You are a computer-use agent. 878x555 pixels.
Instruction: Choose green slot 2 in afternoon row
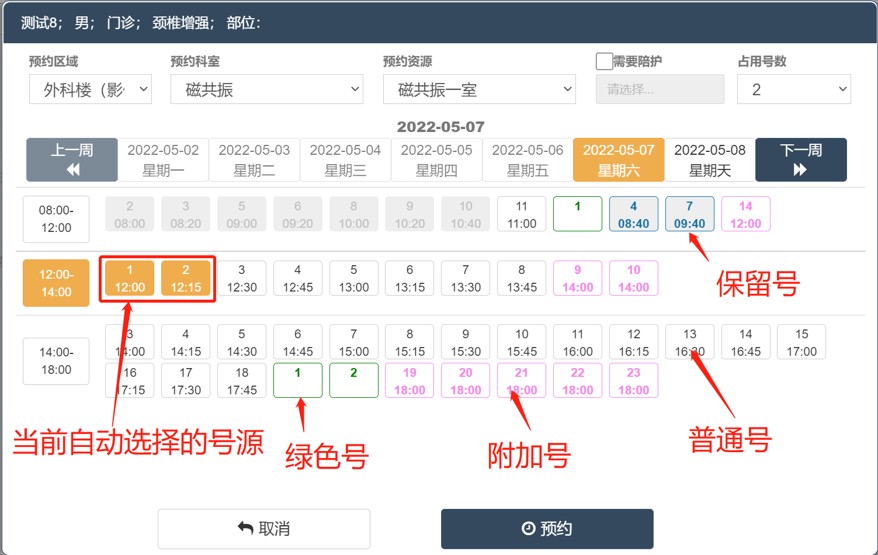pos(354,380)
